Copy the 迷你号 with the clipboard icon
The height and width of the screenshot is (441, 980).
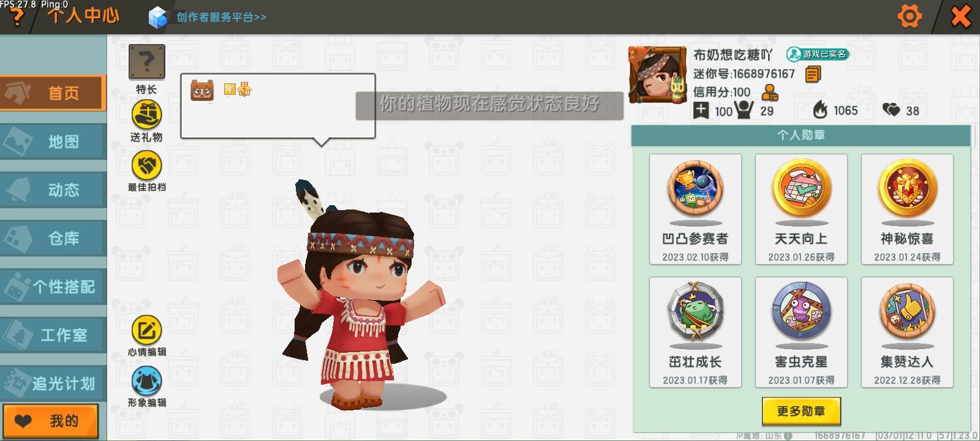pyautogui.click(x=813, y=74)
